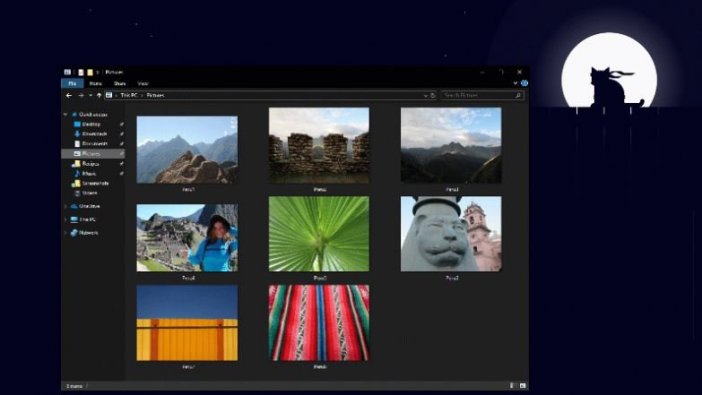The width and height of the screenshot is (702, 395).
Task: Open Videos in the navigation pane
Action: tap(90, 193)
